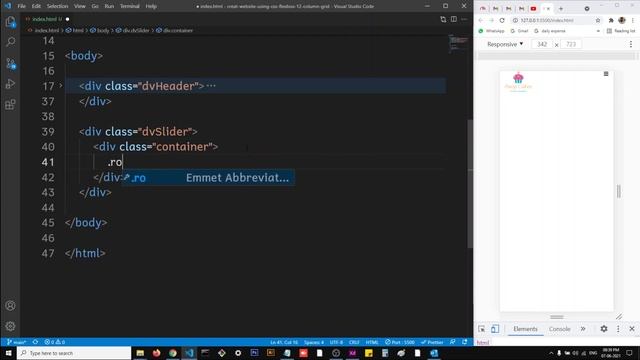Viewport: 640px width, 360px height.
Task: Show more DevTools tabs chevron
Action: pyautogui.click(x=583, y=329)
